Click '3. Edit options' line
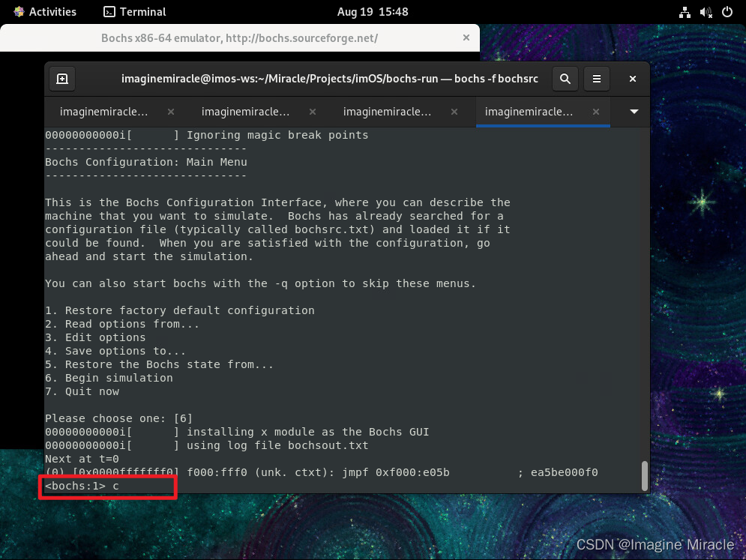The height and width of the screenshot is (560, 746). pos(95,337)
